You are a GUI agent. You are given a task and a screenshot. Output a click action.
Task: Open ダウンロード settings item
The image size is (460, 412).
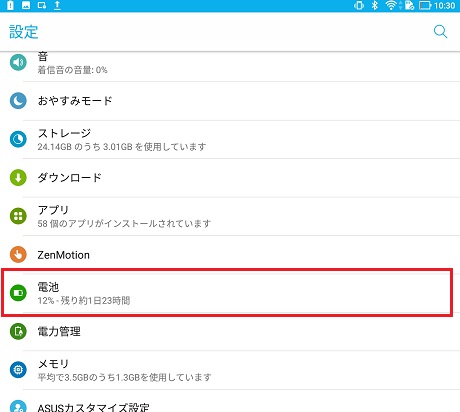[230, 178]
